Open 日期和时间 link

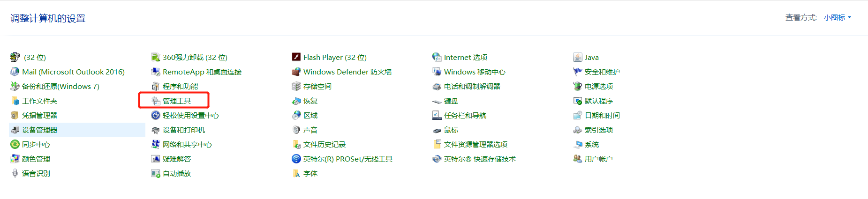click(x=602, y=116)
